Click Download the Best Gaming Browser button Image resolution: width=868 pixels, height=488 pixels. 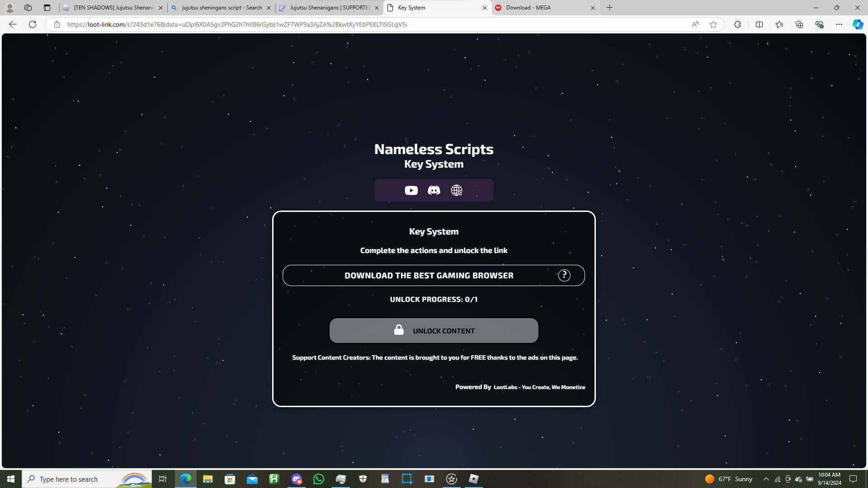point(429,276)
